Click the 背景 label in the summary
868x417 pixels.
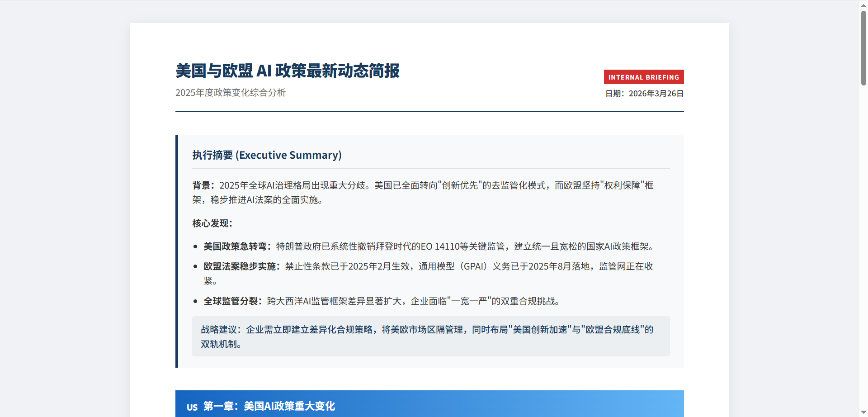(x=202, y=185)
